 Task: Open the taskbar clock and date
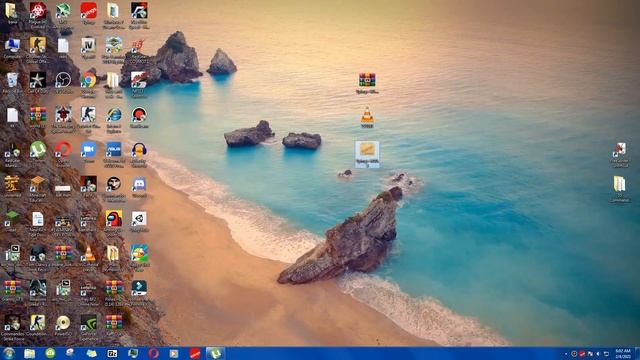(x=623, y=353)
